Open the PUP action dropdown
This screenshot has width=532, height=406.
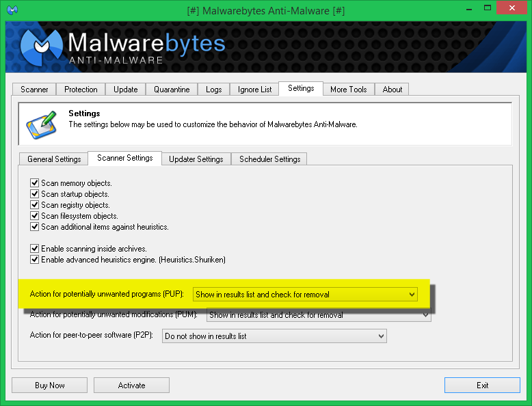pyautogui.click(x=305, y=294)
